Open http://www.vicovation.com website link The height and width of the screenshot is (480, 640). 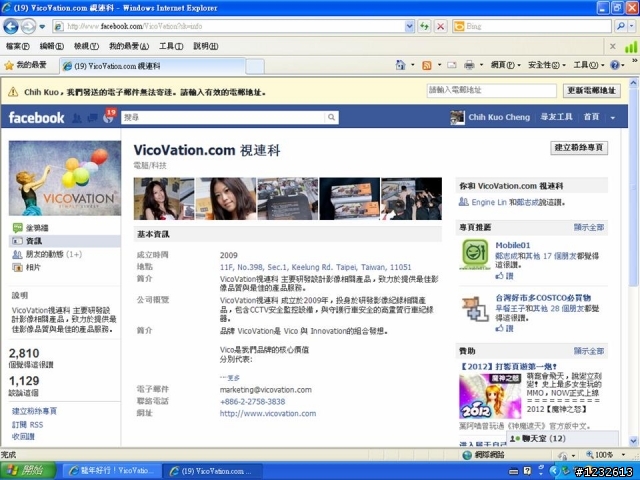coord(268,413)
